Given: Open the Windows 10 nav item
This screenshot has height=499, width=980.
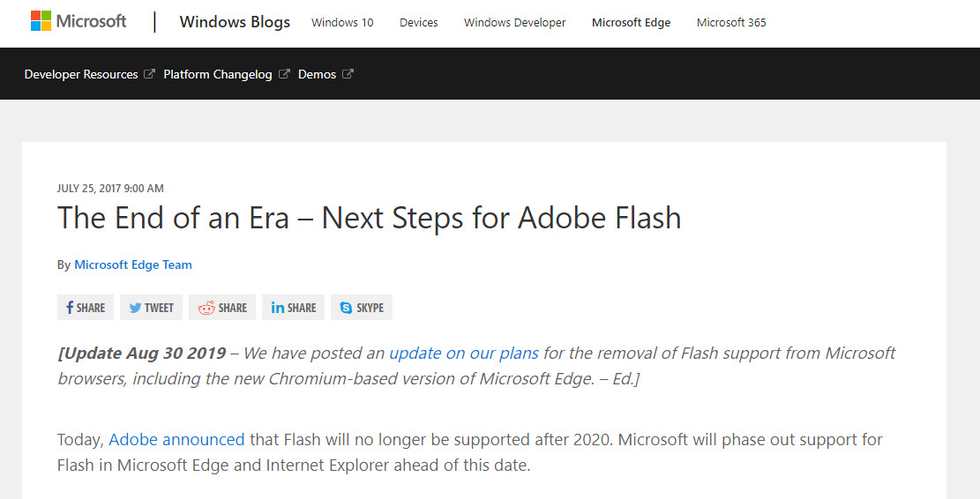Looking at the screenshot, I should pos(342,23).
